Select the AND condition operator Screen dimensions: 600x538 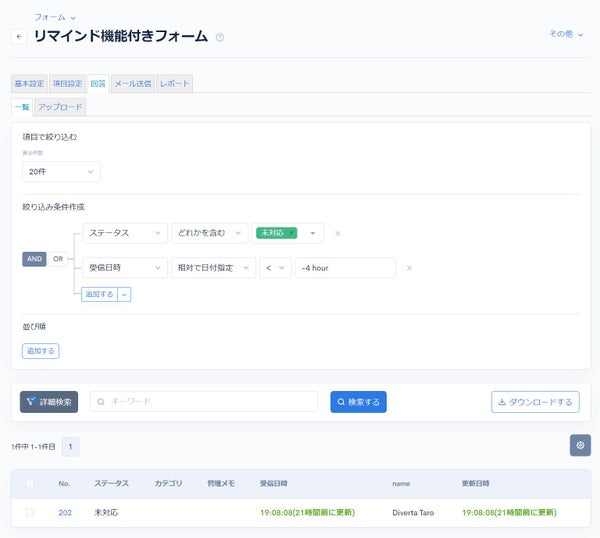coord(34,259)
